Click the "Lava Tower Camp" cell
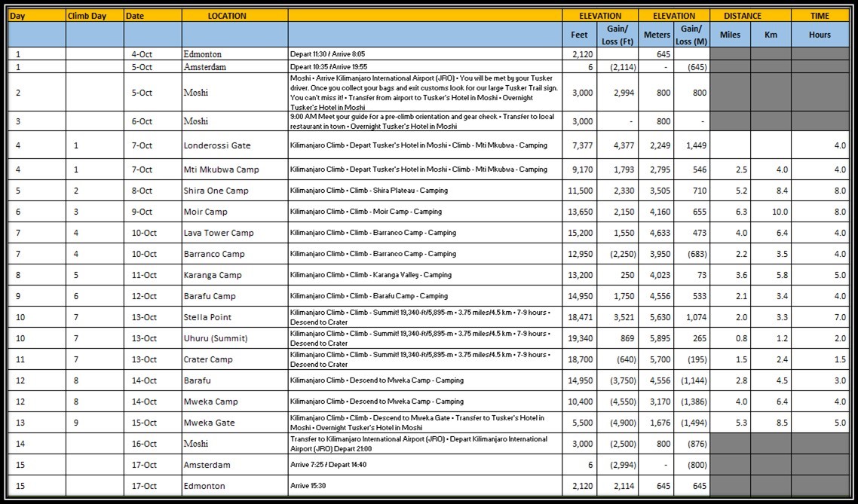Viewport: 858px width, 504px height. pyautogui.click(x=219, y=233)
